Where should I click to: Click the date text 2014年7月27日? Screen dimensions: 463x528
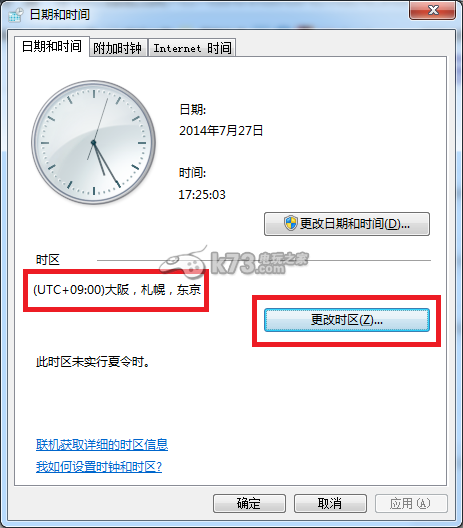point(221,131)
